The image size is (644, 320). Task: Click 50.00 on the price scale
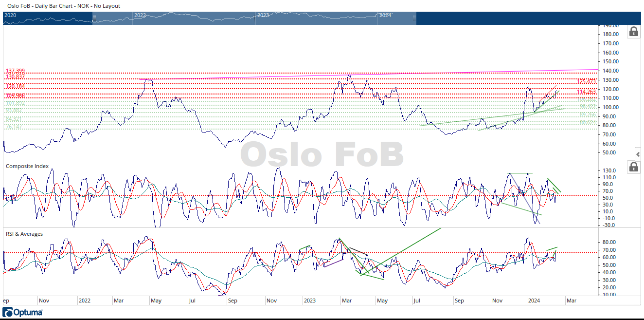click(x=610, y=153)
